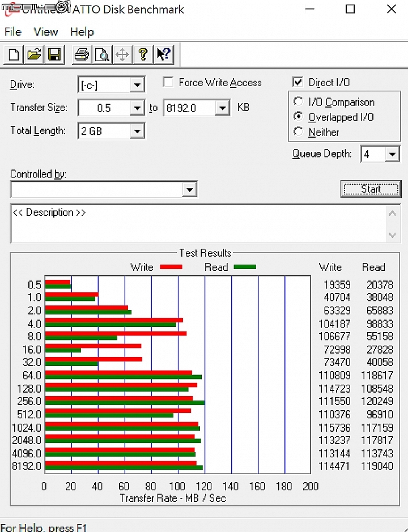The image size is (408, 532).
Task: Click the status bar help message
Action: (x=44, y=527)
